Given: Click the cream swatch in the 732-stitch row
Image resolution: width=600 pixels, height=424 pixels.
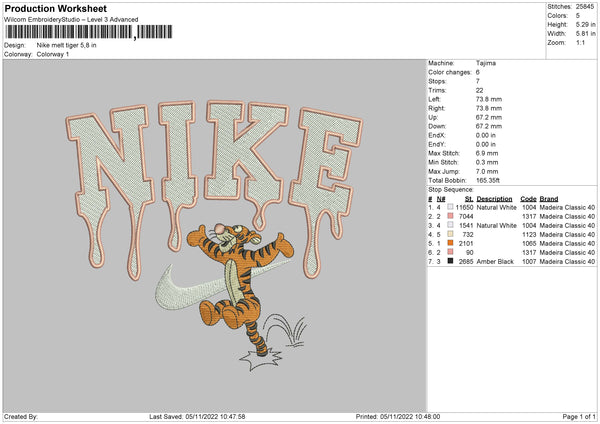Looking at the screenshot, I should (x=450, y=234).
